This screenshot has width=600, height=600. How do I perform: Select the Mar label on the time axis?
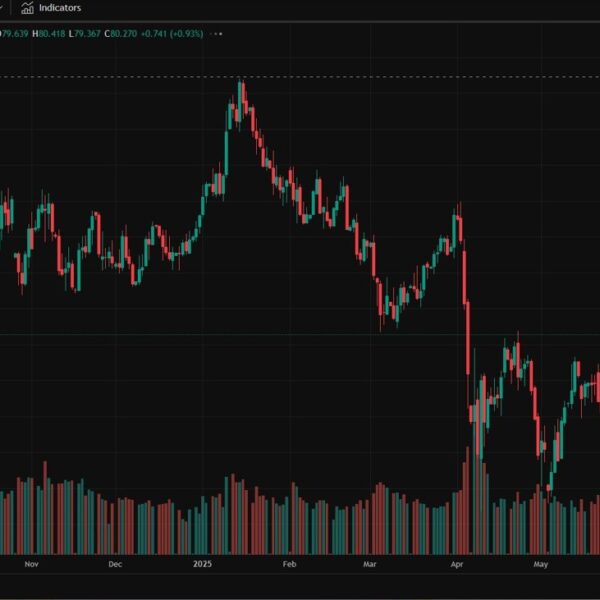(x=372, y=564)
